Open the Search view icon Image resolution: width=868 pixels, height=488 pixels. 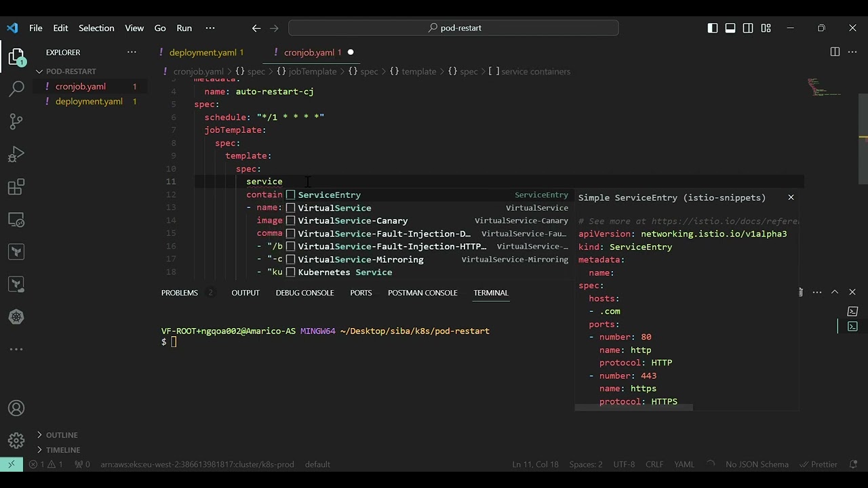point(16,89)
